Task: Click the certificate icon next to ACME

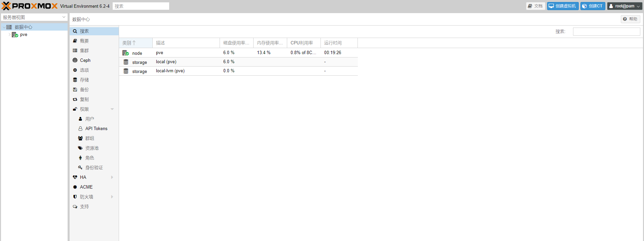Action: point(75,187)
